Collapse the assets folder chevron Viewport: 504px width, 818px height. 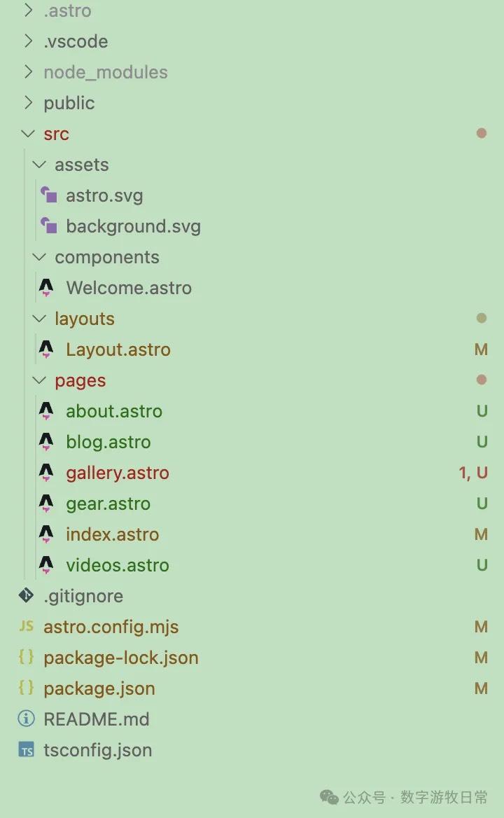click(39, 165)
